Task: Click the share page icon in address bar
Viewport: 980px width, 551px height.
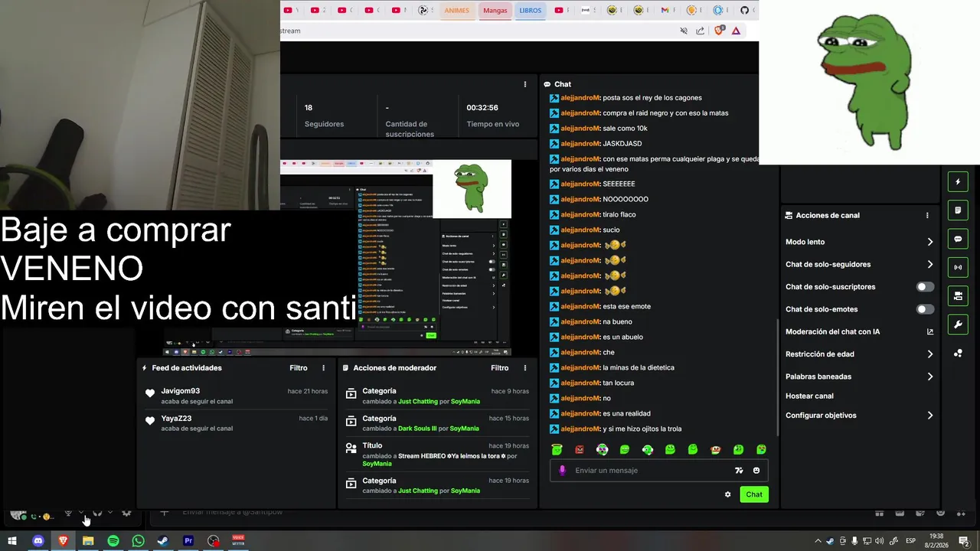Action: coord(700,31)
